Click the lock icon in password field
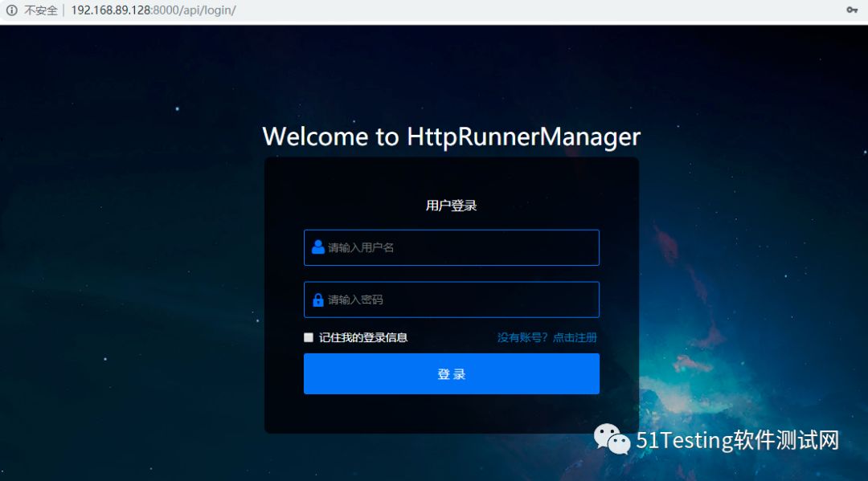Screen dimensions: 868x481 [x=317, y=300]
